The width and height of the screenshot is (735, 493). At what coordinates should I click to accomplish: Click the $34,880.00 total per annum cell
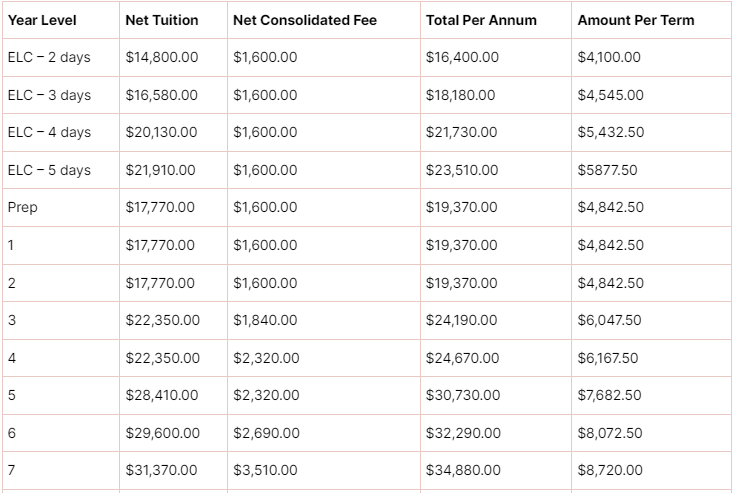[463, 470]
